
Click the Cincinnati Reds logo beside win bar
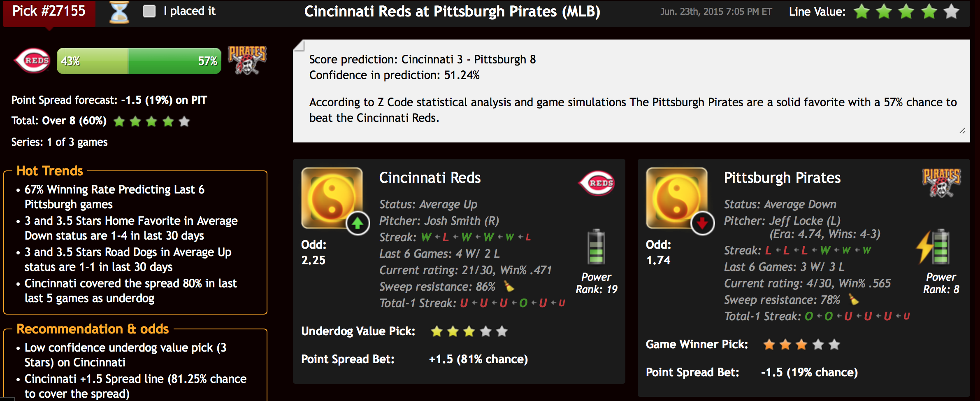pos(33,61)
